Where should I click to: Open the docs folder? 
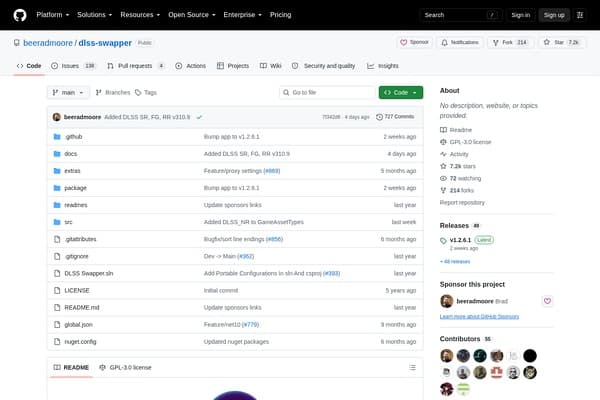tap(70, 153)
